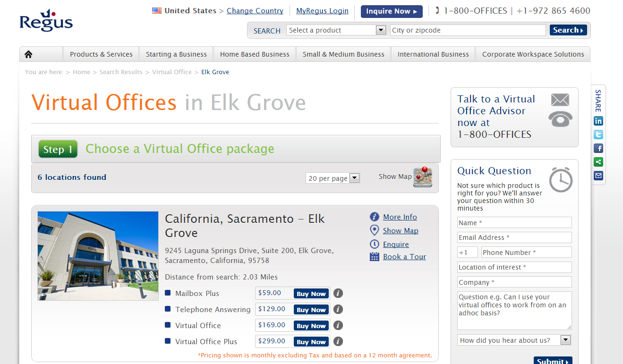Click the Phone Number field
623x364 pixels.
526,252
